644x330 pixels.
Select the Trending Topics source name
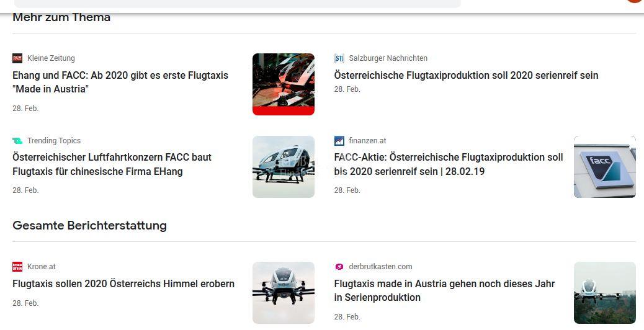54,141
